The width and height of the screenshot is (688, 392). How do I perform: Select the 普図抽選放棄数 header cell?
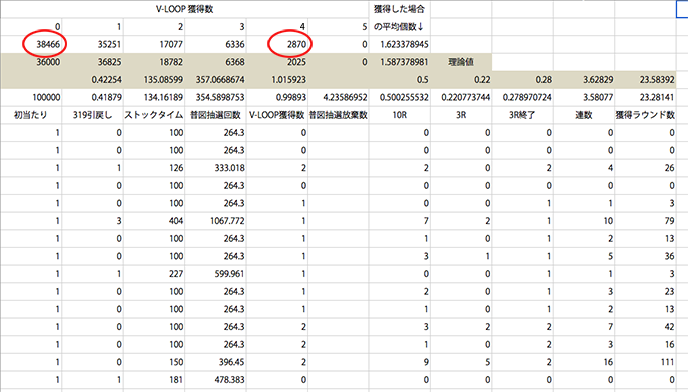[338, 115]
